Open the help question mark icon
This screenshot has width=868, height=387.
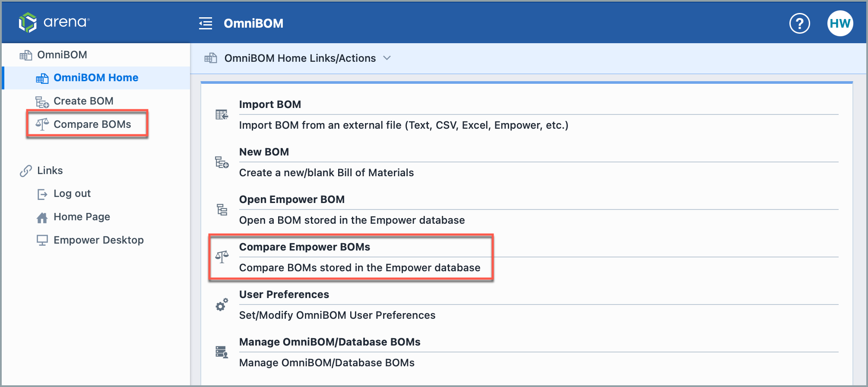[800, 23]
